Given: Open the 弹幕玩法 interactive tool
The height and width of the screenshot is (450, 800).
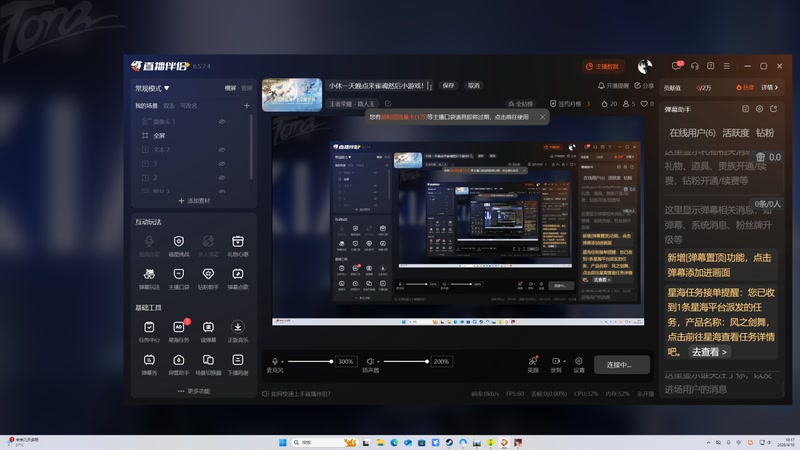Looking at the screenshot, I should click(149, 279).
